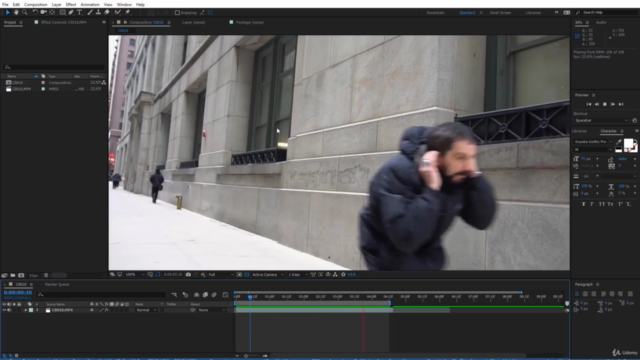Click the timeline zoom slider at bottom
The height and width of the screenshot is (360, 640).
tap(246, 356)
